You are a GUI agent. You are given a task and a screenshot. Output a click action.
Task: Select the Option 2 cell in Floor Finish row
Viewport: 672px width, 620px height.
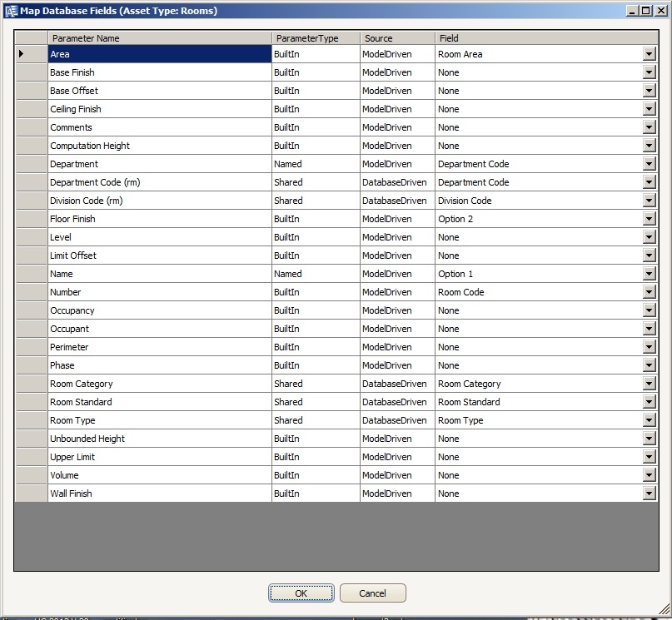pos(533,218)
